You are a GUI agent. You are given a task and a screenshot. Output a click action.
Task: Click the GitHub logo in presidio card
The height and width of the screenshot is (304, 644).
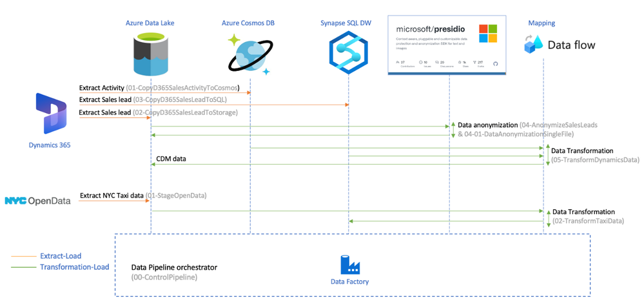[495, 64]
